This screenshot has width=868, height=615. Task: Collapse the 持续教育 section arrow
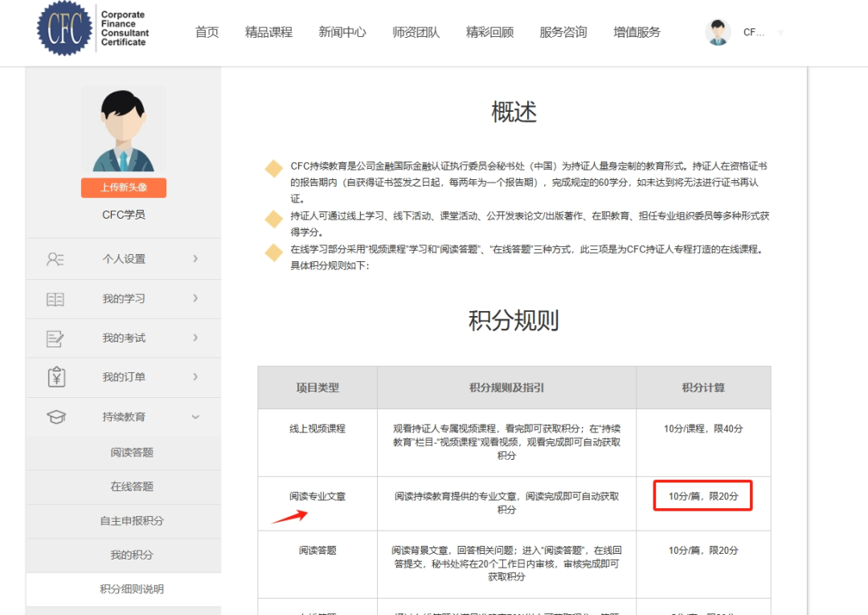[195, 417]
